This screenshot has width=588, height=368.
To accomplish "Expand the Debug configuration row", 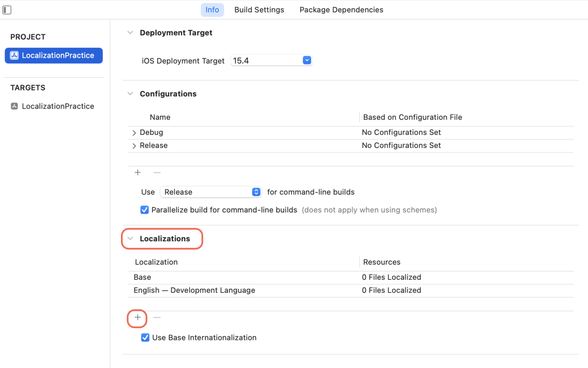I will (134, 132).
